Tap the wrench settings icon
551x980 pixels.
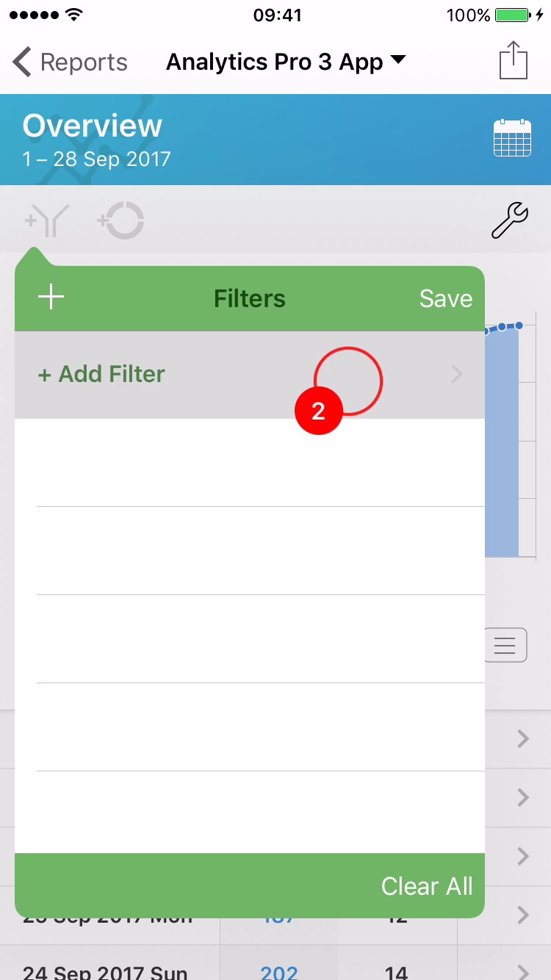click(509, 221)
